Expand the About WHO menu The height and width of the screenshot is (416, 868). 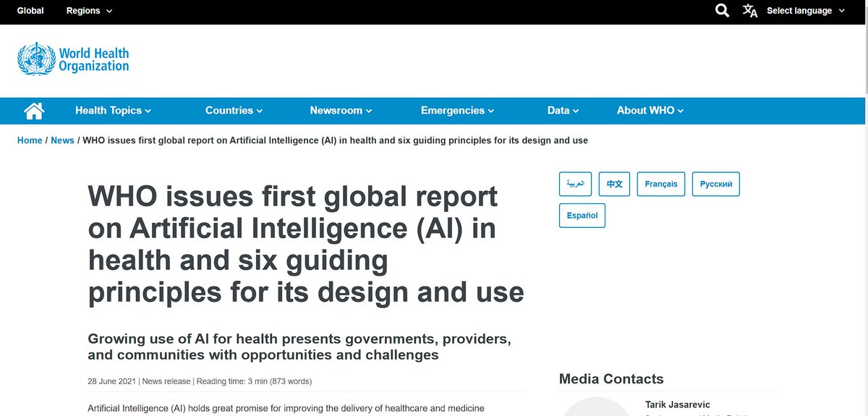[x=650, y=111]
